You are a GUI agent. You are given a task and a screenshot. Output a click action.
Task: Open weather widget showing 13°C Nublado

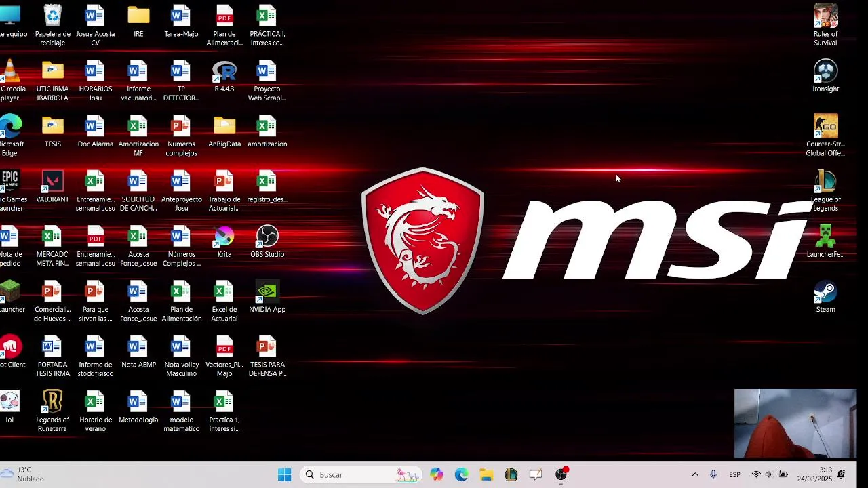24,474
